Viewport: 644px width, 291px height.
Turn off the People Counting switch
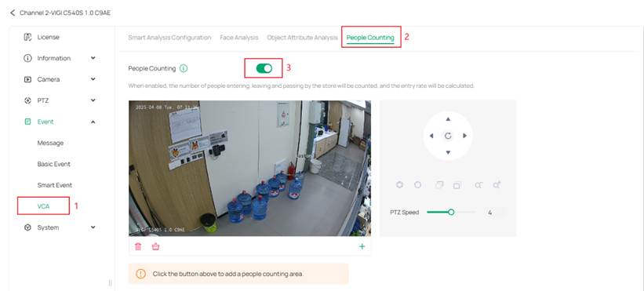tap(264, 68)
